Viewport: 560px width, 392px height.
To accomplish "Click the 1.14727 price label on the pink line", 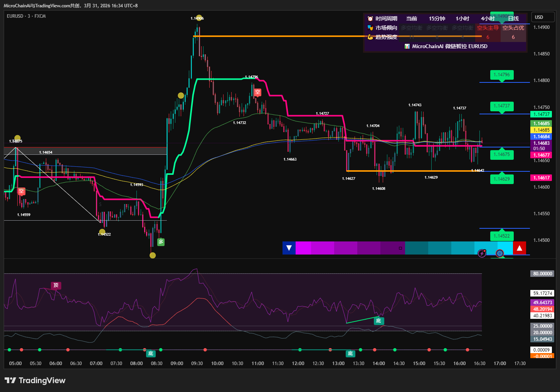I will click(322, 114).
